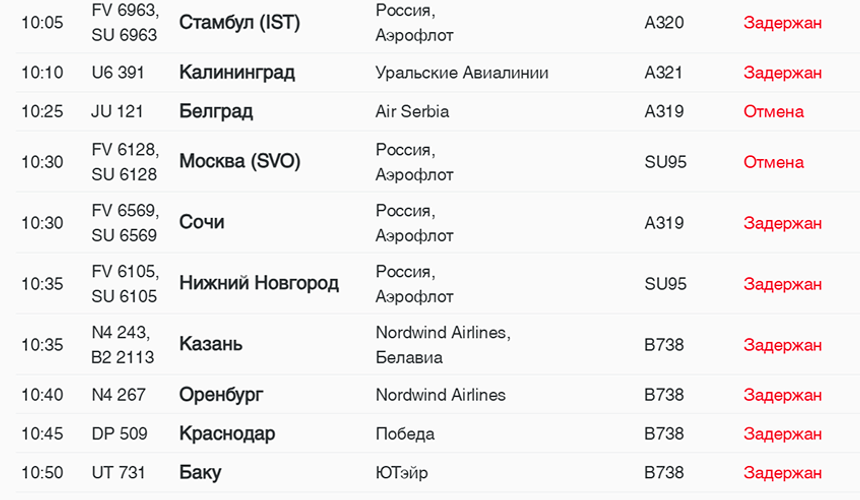
Task: Click flight number JU 121
Action: tap(117, 112)
